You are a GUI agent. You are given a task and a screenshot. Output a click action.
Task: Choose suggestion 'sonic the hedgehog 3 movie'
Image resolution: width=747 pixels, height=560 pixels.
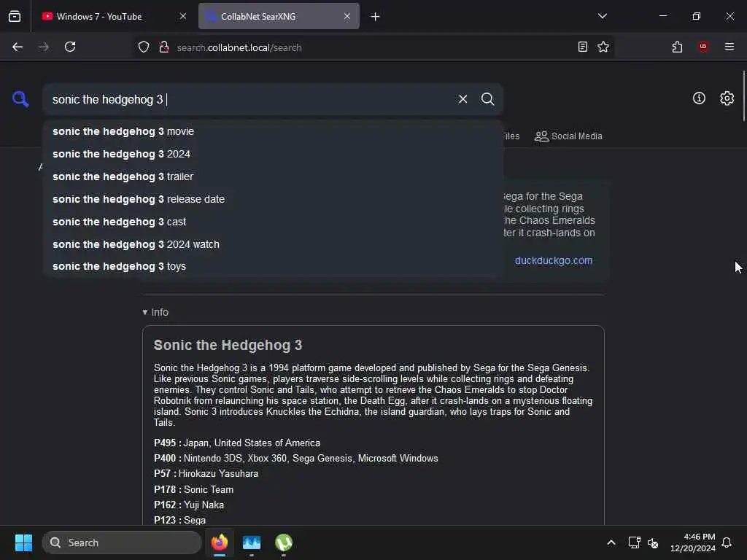pos(273,131)
